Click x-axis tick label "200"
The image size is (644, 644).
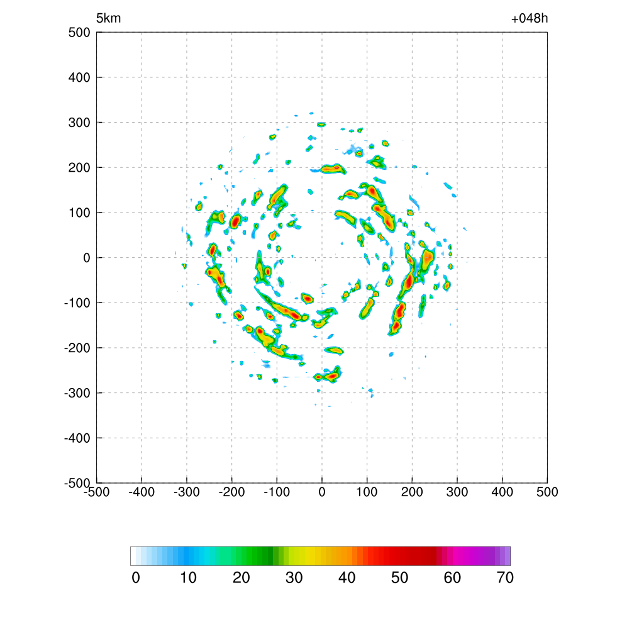[x=412, y=492]
